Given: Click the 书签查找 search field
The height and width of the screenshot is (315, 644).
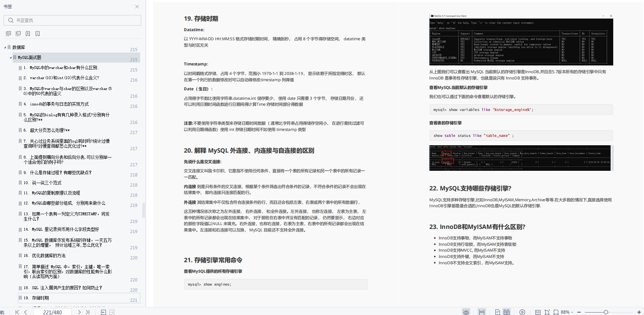Looking at the screenshot, I should coord(72,20).
